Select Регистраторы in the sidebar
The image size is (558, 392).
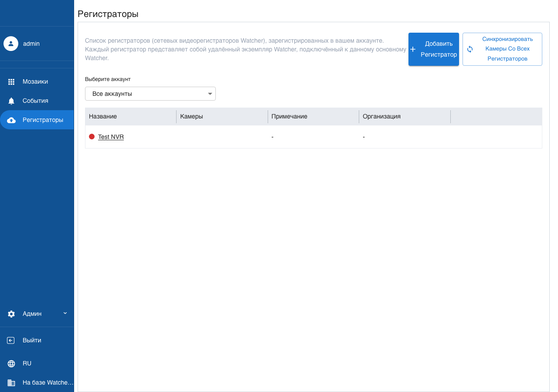click(x=37, y=120)
